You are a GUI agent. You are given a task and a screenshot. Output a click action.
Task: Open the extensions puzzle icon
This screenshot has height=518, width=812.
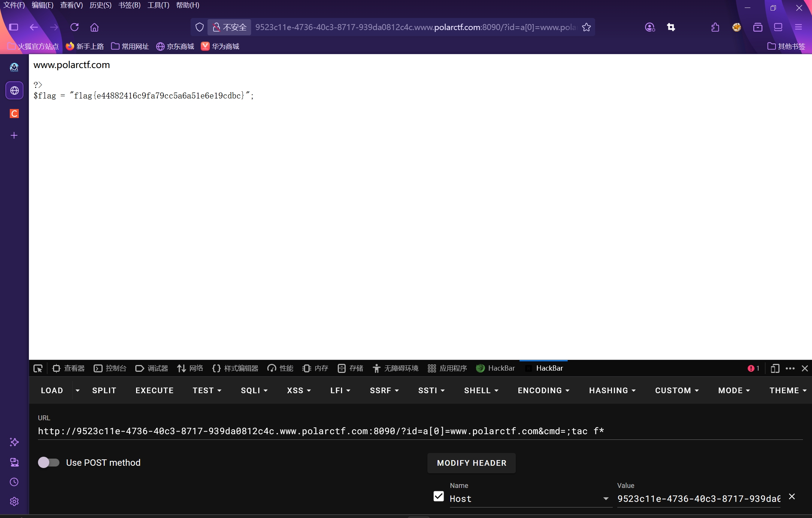pyautogui.click(x=715, y=27)
